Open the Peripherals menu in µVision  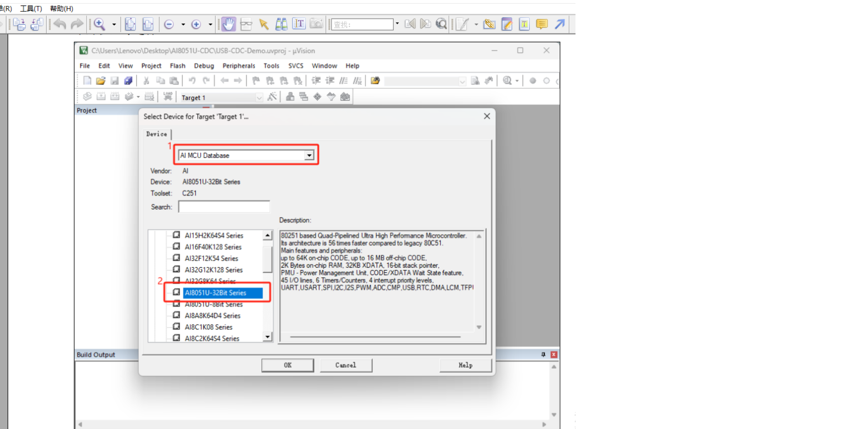(239, 66)
